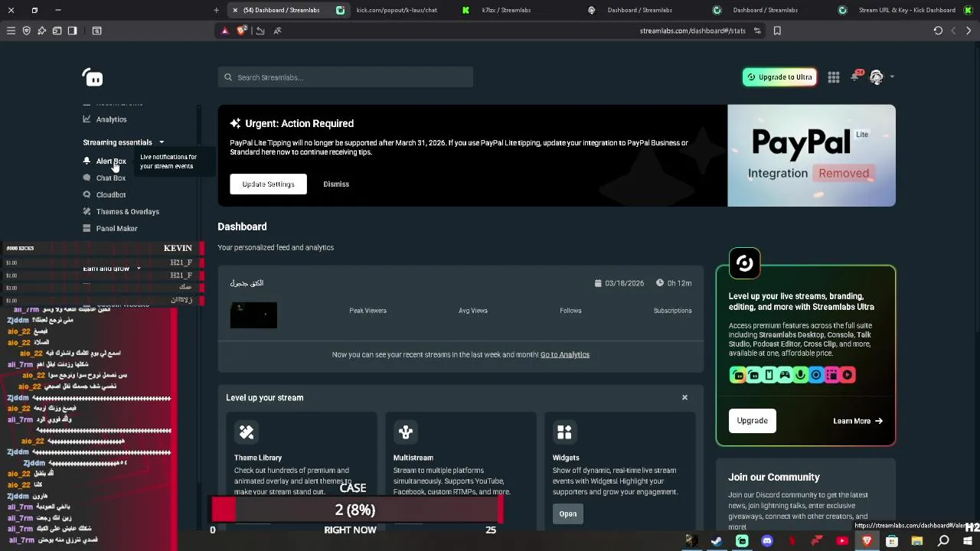This screenshot has width=980, height=551.
Task: Click the Brave Rewards triangle icon
Action: [x=224, y=31]
